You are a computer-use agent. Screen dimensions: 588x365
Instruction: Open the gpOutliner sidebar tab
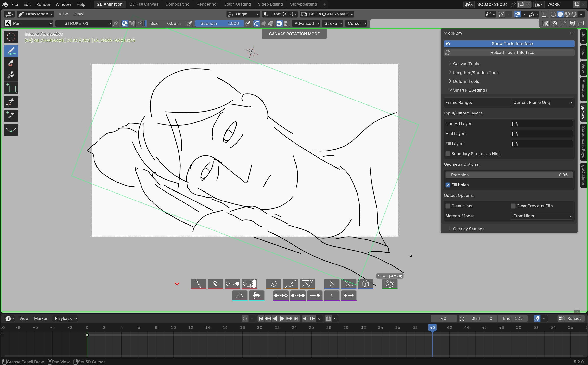tap(584, 175)
